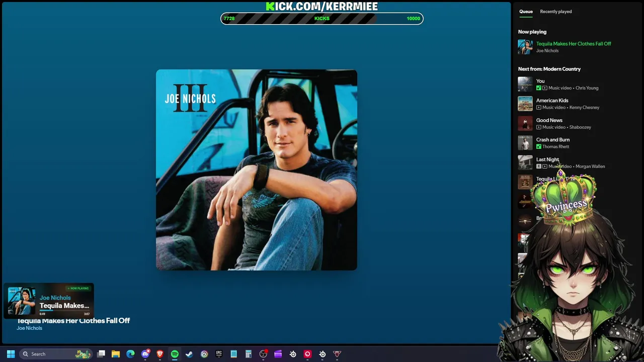Click the green badge in the You row
Image resolution: width=644 pixels, height=362 pixels.
pyautogui.click(x=539, y=88)
